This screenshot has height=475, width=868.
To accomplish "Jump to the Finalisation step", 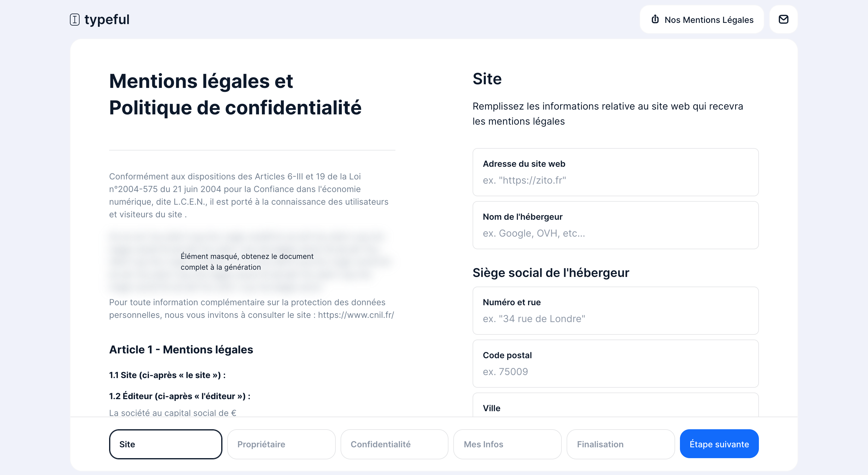I will 620,444.
